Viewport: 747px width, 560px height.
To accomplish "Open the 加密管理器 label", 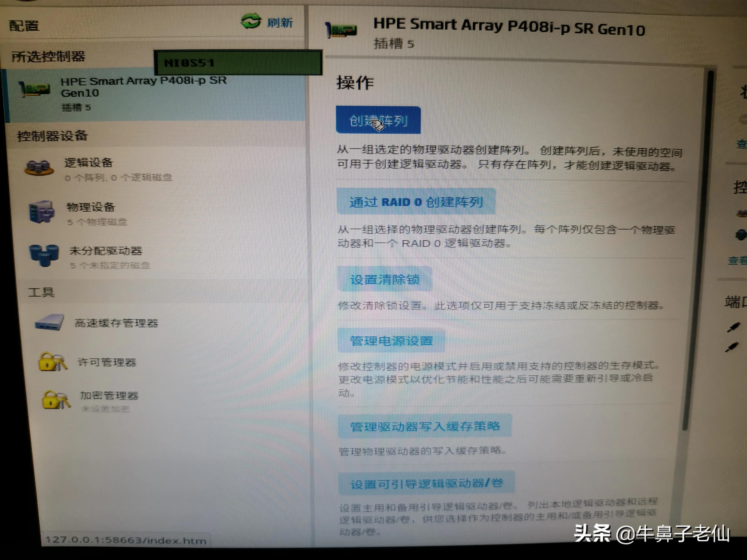I will point(109,395).
